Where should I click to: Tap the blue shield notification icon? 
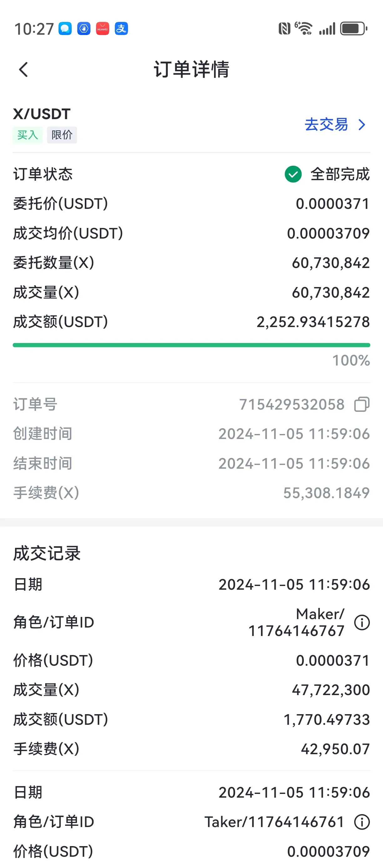(x=84, y=29)
